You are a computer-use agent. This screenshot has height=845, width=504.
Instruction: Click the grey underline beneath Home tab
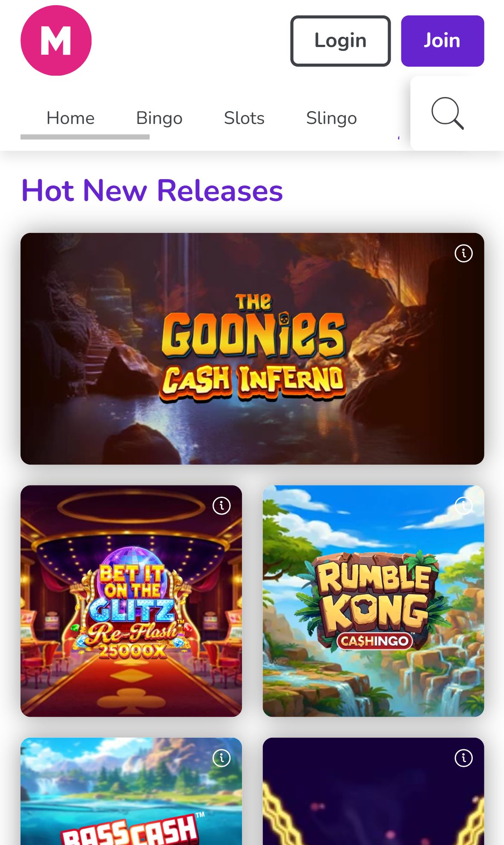tap(85, 137)
